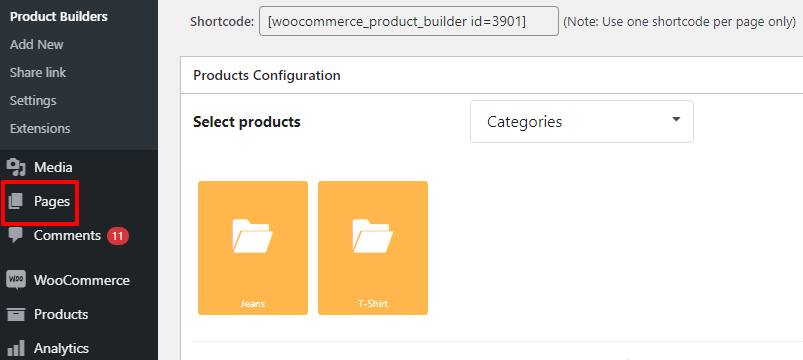Click the Jeans category folder icon

[253, 236]
